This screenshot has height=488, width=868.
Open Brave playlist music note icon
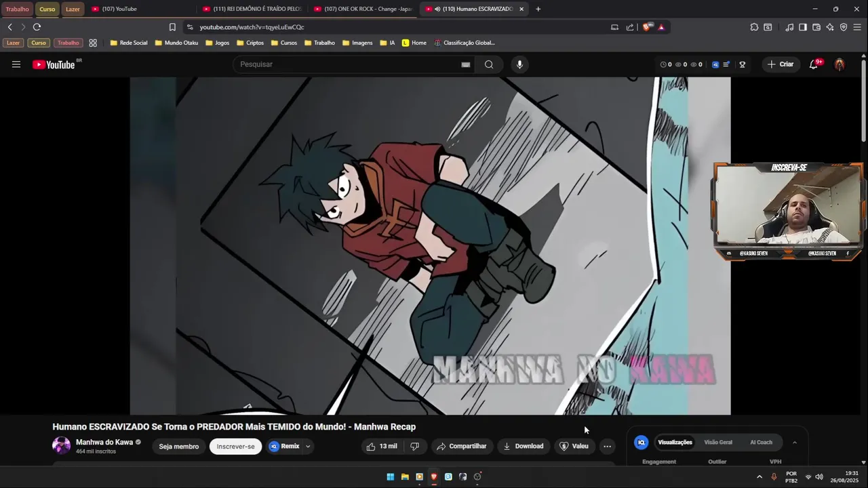click(789, 27)
